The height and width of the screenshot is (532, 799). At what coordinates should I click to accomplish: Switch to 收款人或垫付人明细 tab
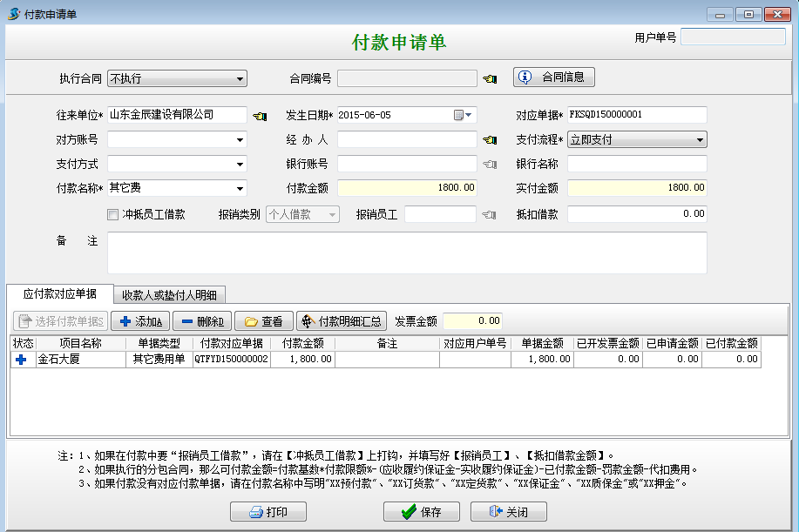[x=170, y=294]
